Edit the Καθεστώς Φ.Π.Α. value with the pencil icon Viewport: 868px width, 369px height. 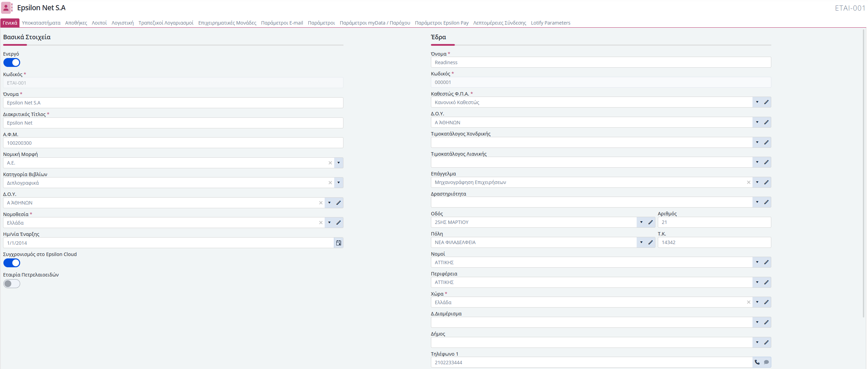(767, 102)
